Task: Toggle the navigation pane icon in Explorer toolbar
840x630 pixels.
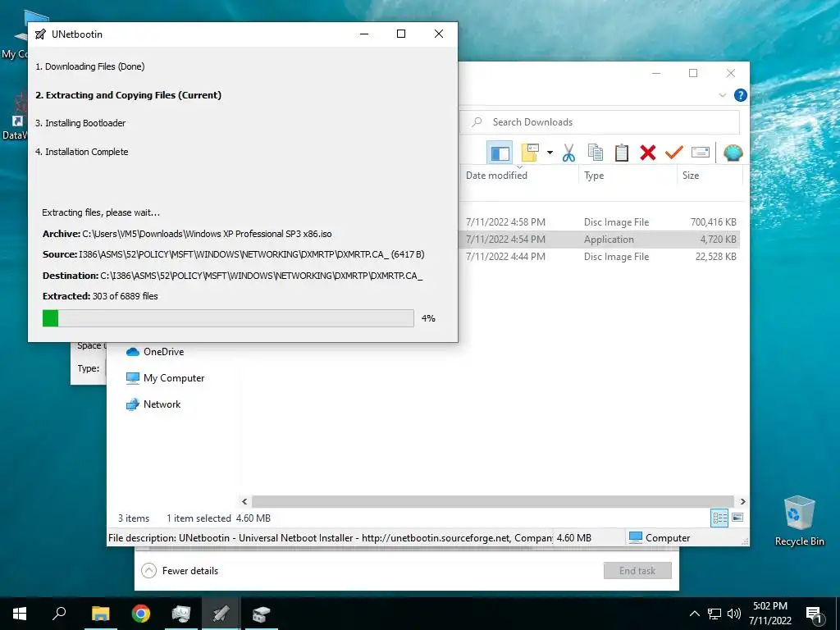Action: click(x=500, y=153)
